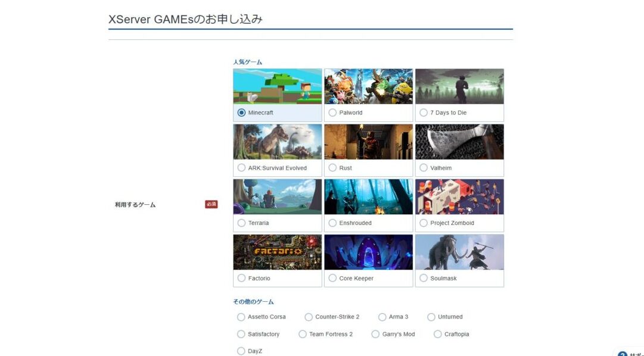Click the Palworld creatures thumbnail

[x=368, y=86]
